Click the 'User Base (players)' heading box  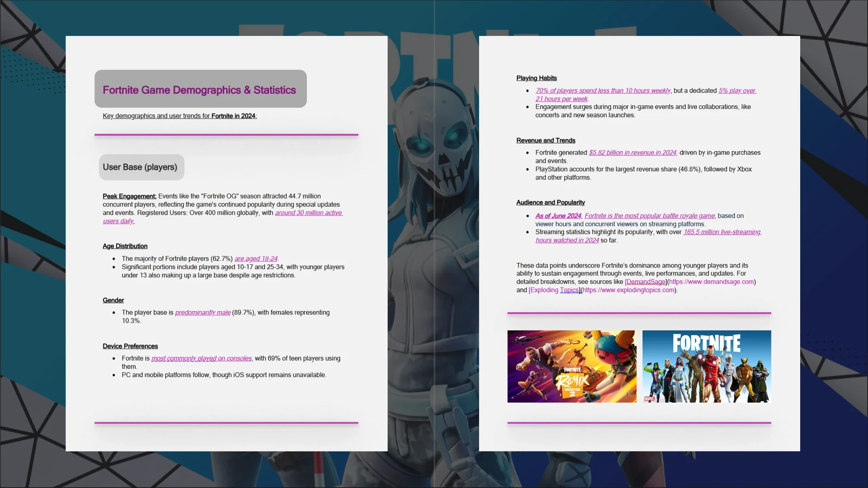click(x=141, y=167)
